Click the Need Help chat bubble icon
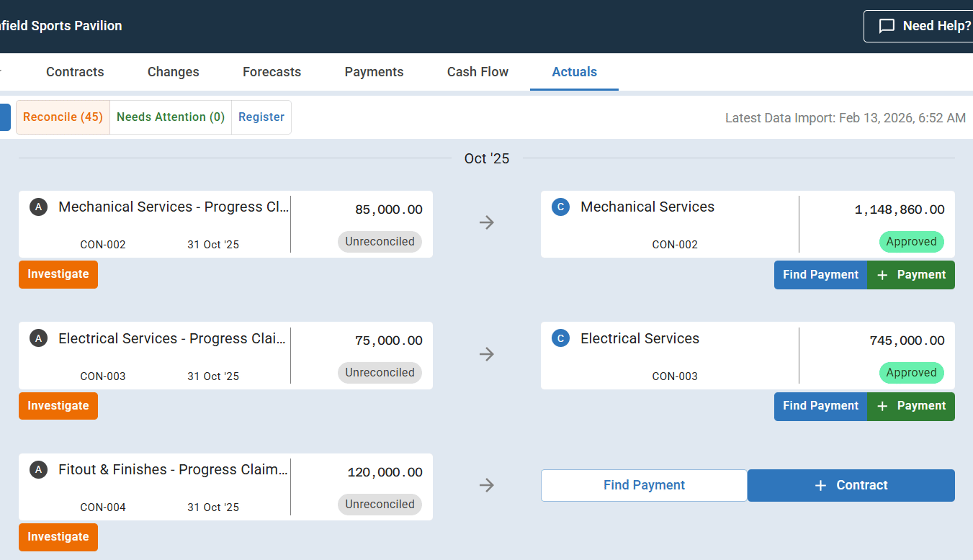Image resolution: width=973 pixels, height=560 pixels. (x=887, y=26)
